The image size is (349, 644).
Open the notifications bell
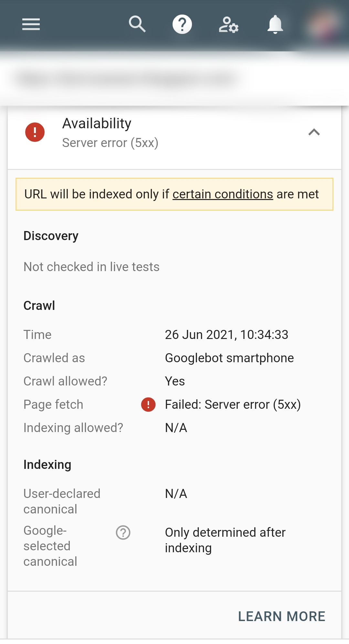[275, 24]
